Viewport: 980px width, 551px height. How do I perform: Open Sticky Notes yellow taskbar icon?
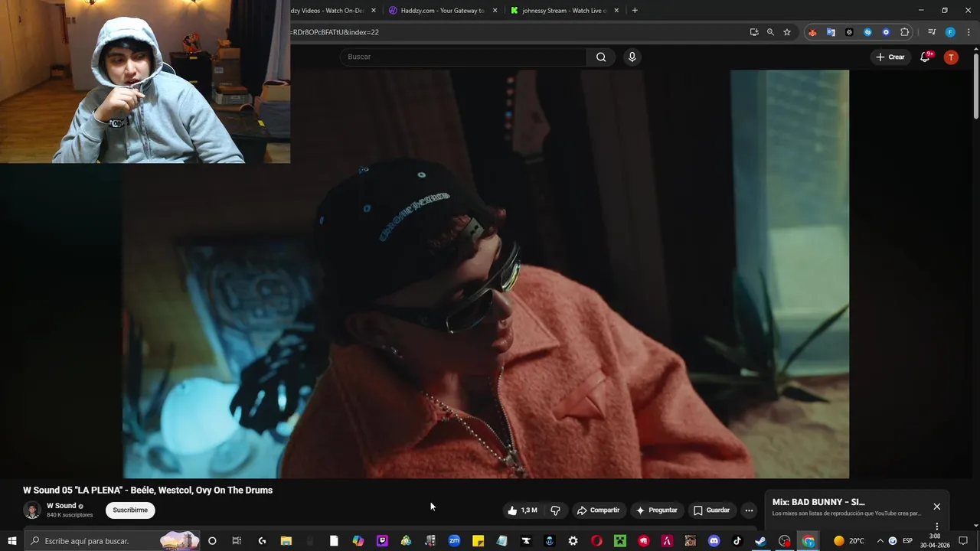[478, 541]
